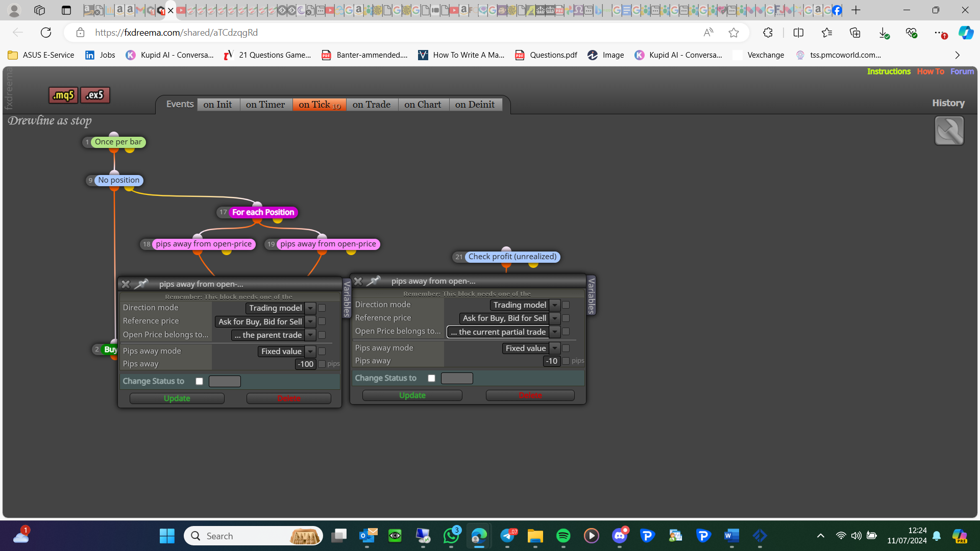Open right dialog Variables side tab

(x=591, y=295)
